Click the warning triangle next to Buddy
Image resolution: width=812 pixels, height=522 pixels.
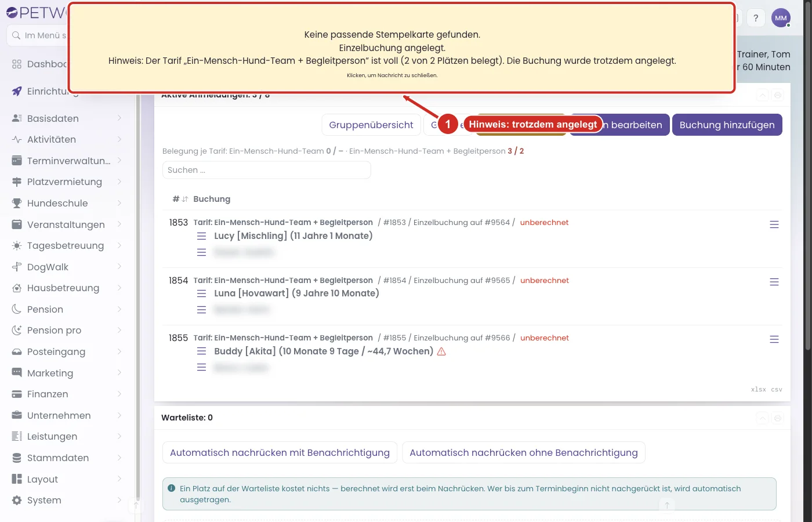pyautogui.click(x=441, y=351)
